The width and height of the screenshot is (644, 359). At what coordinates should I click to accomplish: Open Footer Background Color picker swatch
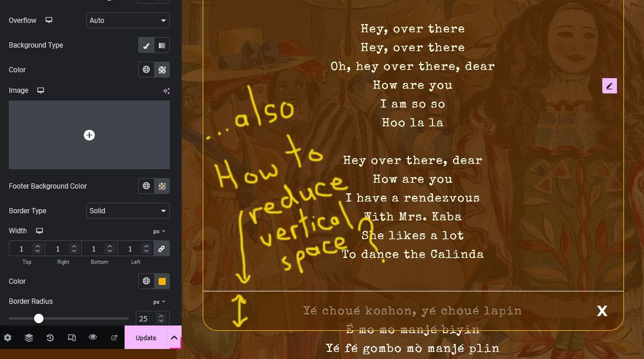(162, 186)
